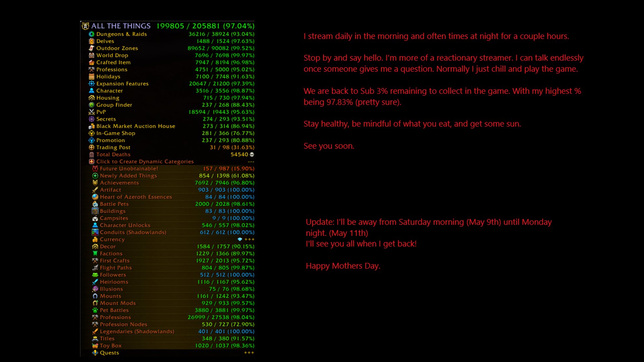Click the Battle Pets icon
The width and height of the screenshot is (644, 362).
95,204
